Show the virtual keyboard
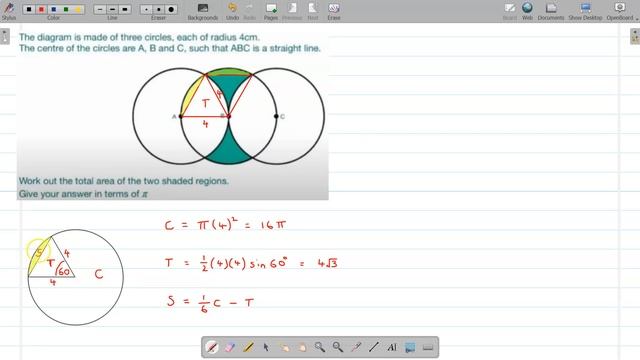Viewport: 640px width, 360px height. coord(428,347)
